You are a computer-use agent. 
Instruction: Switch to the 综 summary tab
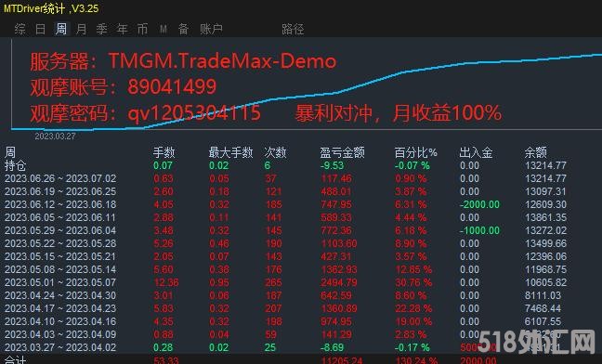click(x=20, y=29)
